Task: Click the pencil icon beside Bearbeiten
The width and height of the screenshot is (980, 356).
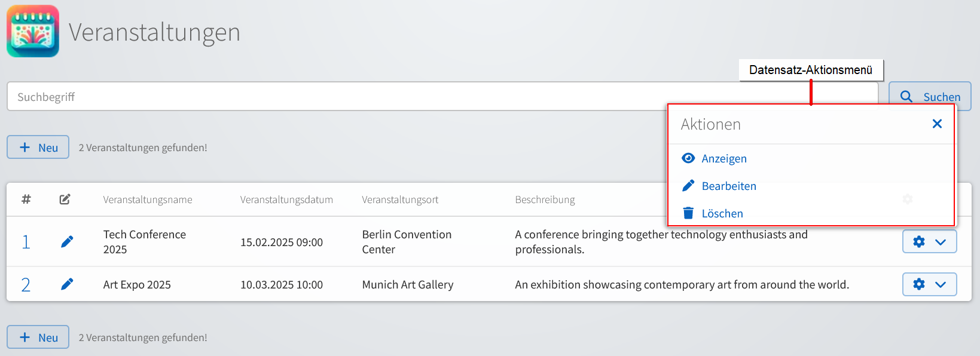Action: pos(688,186)
